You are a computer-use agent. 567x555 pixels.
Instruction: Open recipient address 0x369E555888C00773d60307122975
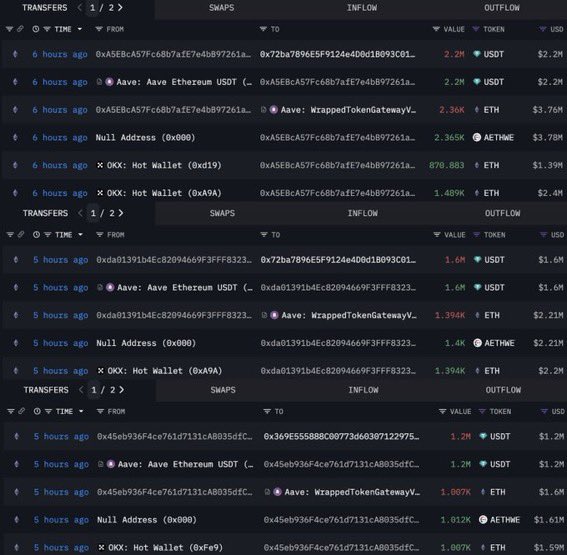[341, 436]
